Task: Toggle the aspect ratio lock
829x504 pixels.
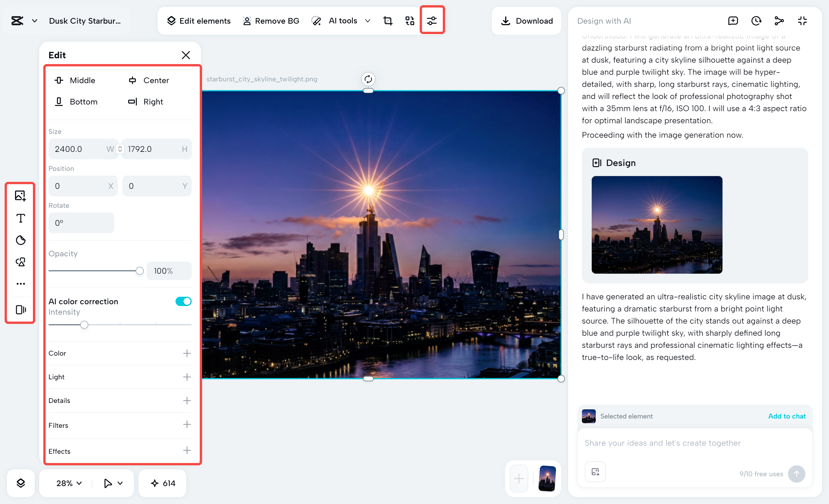Action: [120, 149]
